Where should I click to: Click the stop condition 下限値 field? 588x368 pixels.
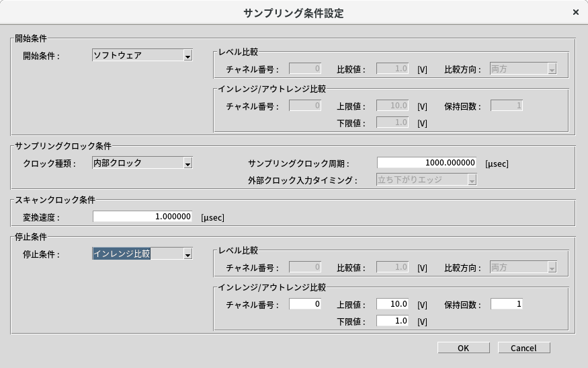[392, 322]
